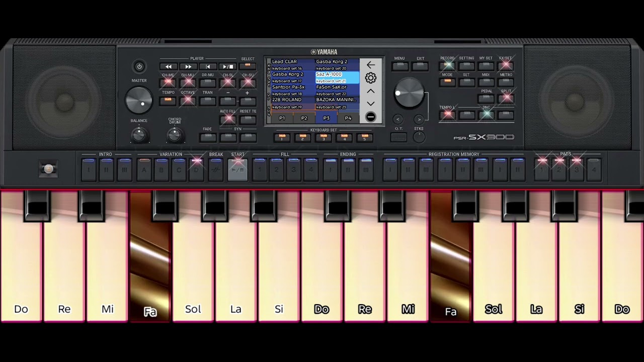Toggle the CH-ME button
Viewport: 644px width, 362px height.
pyautogui.click(x=168, y=83)
